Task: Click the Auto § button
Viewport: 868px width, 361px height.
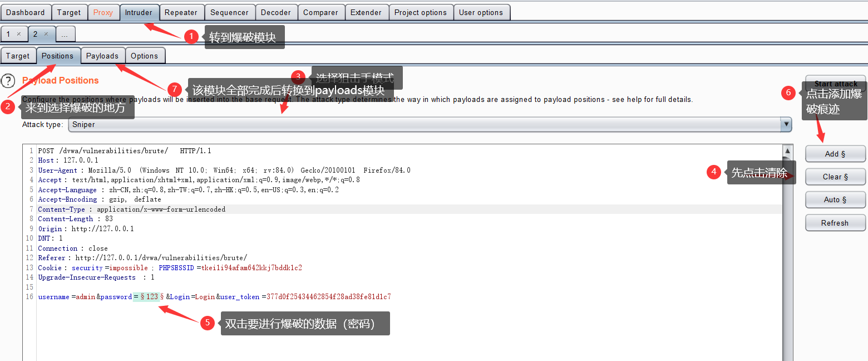Action: pos(835,199)
